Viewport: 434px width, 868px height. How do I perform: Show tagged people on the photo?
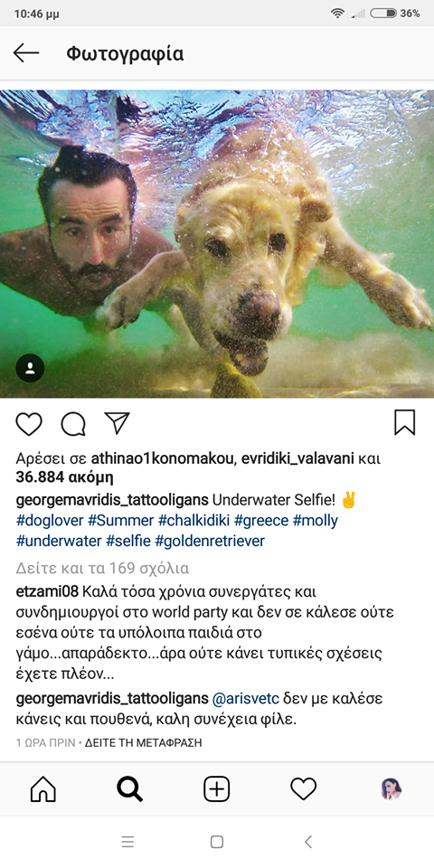pos(30,368)
